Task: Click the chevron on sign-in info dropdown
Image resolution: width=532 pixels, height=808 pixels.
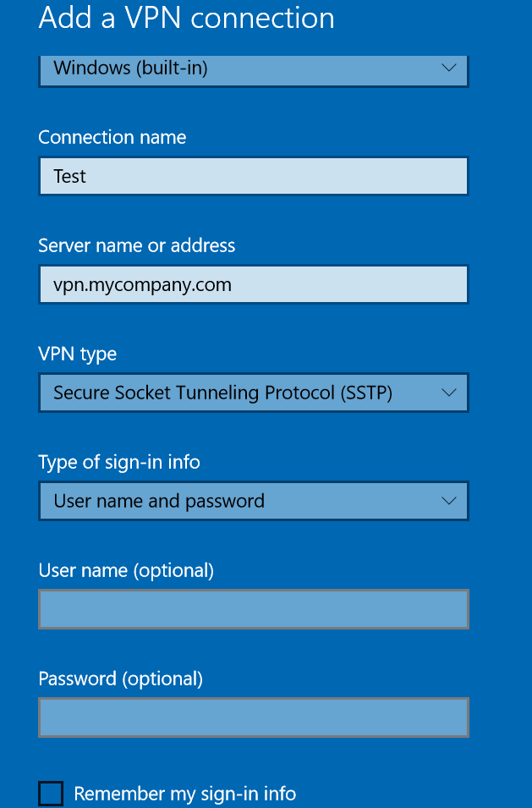Action: [x=449, y=501]
